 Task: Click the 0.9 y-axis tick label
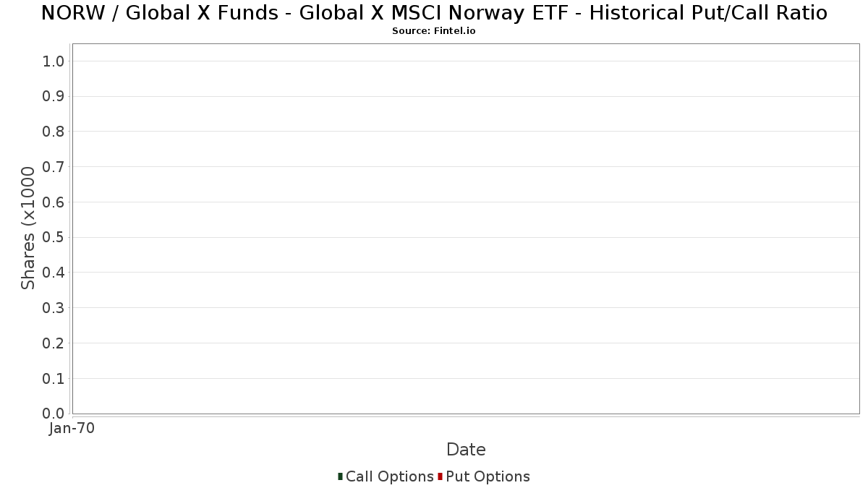[x=54, y=96]
